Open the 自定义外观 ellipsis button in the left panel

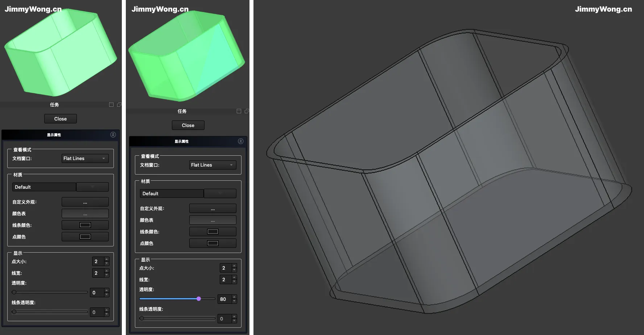(x=85, y=202)
